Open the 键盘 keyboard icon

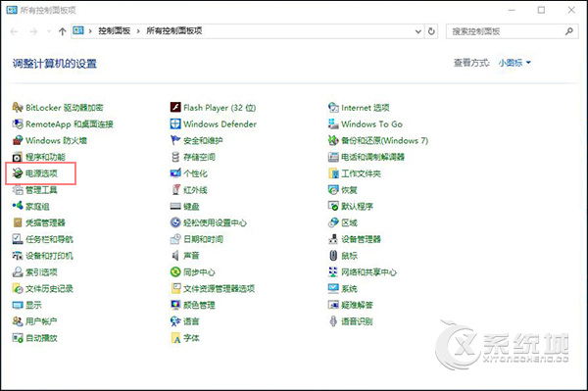(175, 206)
